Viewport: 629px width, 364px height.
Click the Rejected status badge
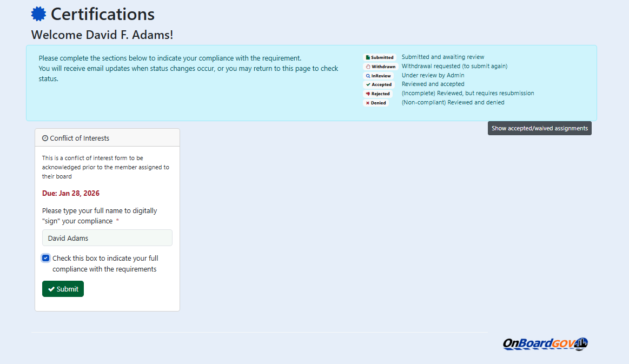point(378,94)
